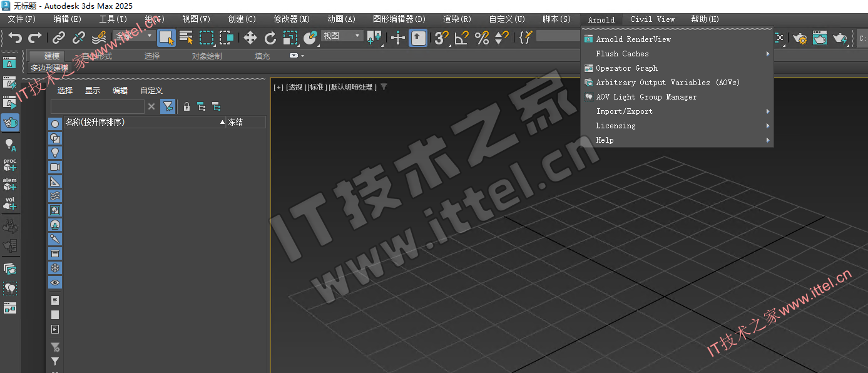This screenshot has height=373, width=868.
Task: Click Use Pivot Point Center icon
Action: [374, 38]
